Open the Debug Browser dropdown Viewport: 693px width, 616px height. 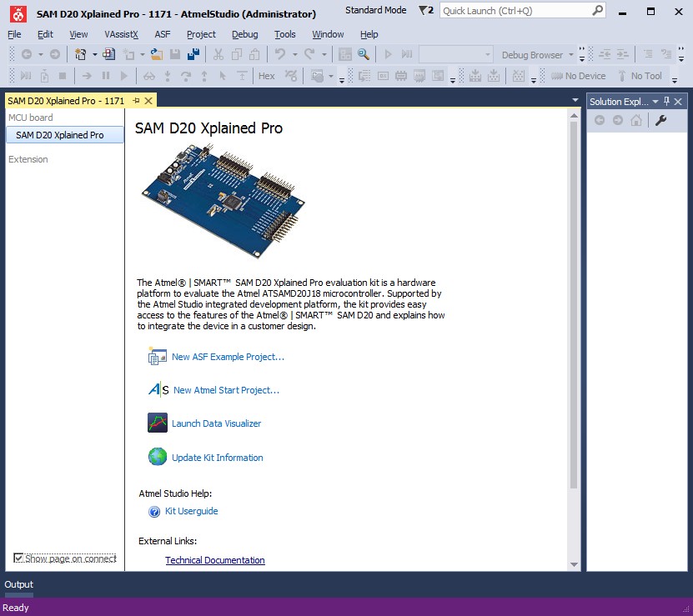570,55
